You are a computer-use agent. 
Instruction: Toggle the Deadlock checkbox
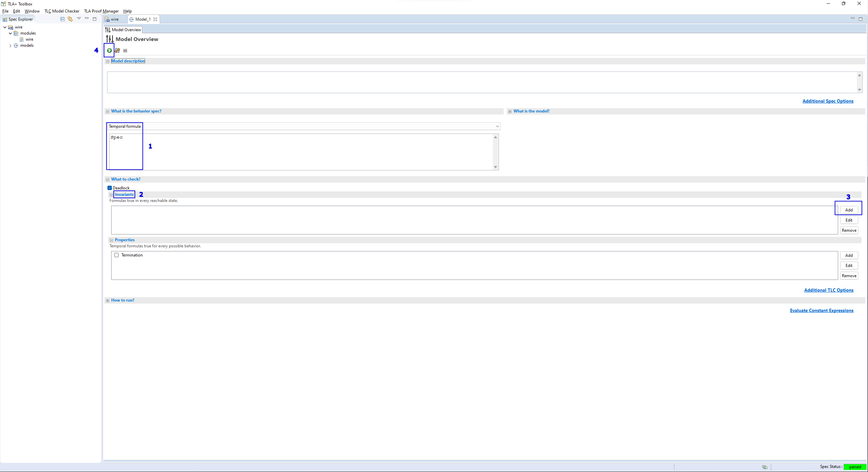coord(109,187)
